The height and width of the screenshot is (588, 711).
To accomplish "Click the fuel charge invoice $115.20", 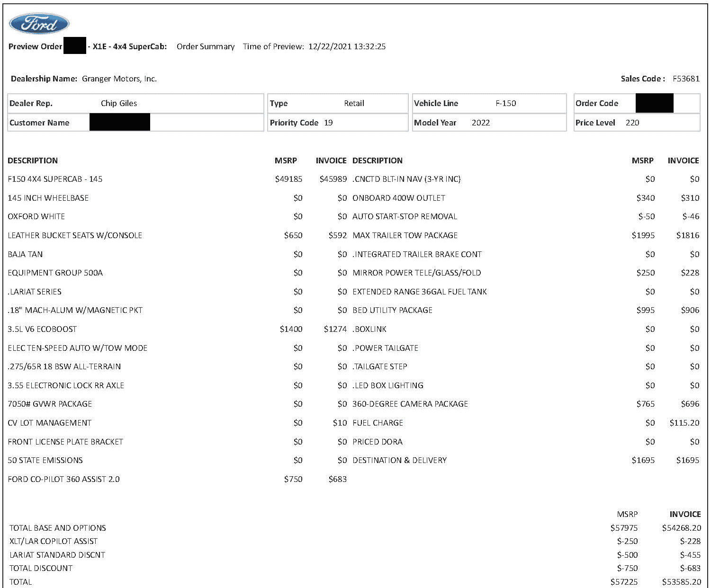I will [x=684, y=423].
